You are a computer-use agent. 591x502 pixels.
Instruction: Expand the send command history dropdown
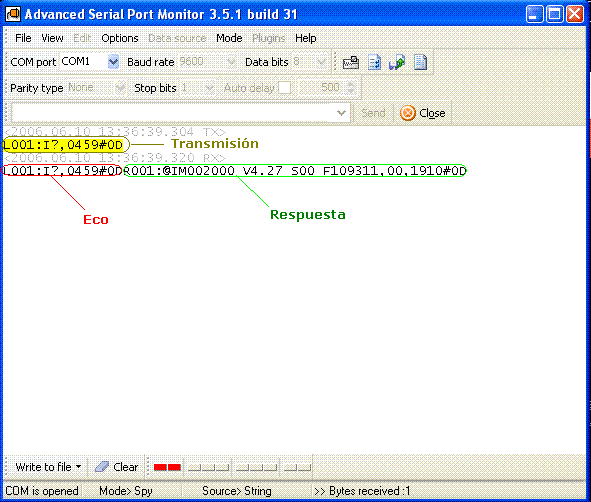click(341, 113)
